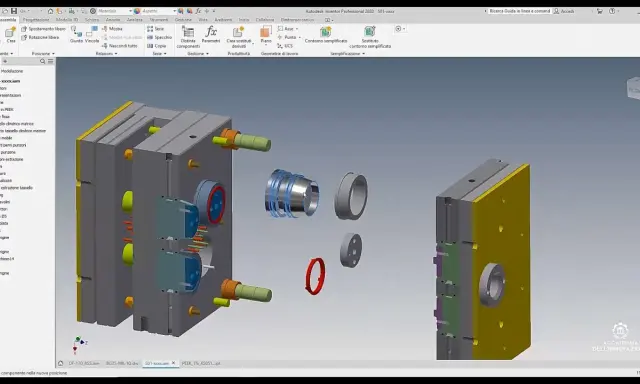The image size is (640, 384).
Task: Click the search field Ricerca Guida in linea
Action: pyautogui.click(x=520, y=11)
